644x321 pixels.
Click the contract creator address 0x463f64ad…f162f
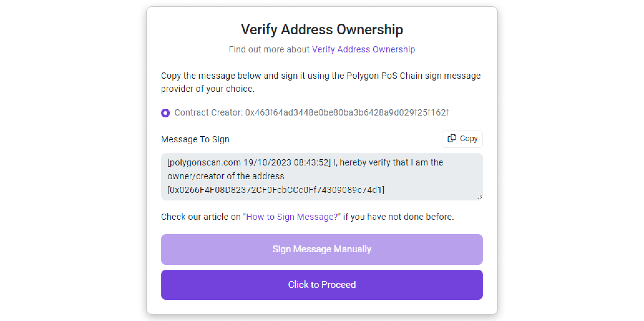[x=347, y=112]
